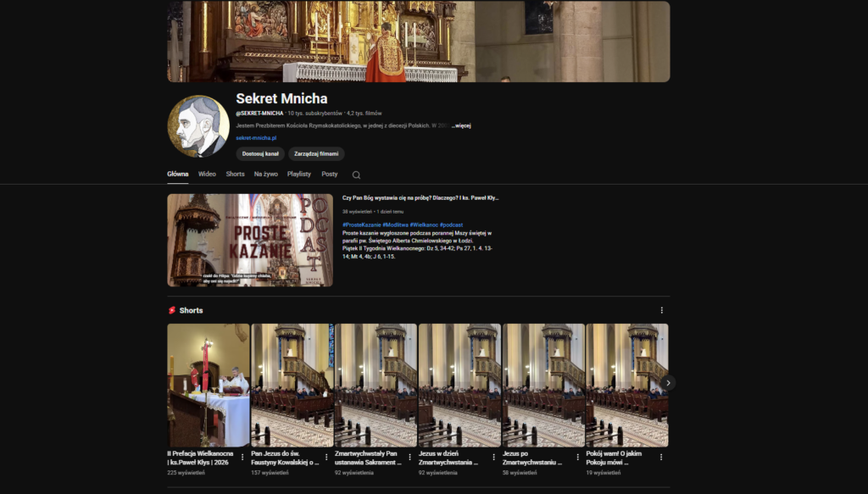
Task: Open options for Pokój wam short
Action: [x=661, y=457]
